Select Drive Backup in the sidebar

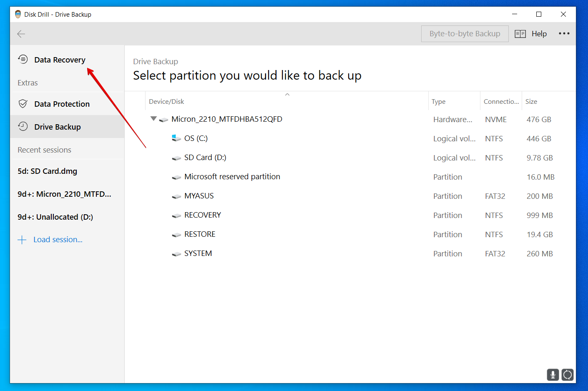[x=67, y=127]
